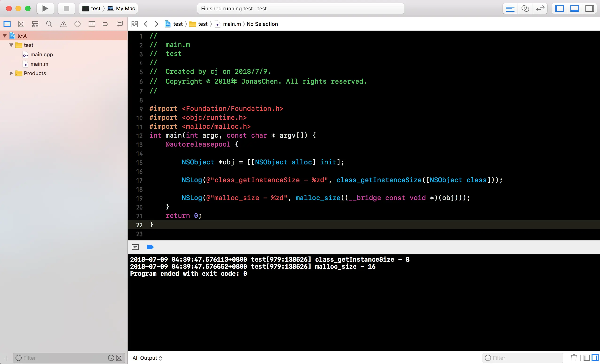
Task: Click the Run (play) button
Action: 45,8
